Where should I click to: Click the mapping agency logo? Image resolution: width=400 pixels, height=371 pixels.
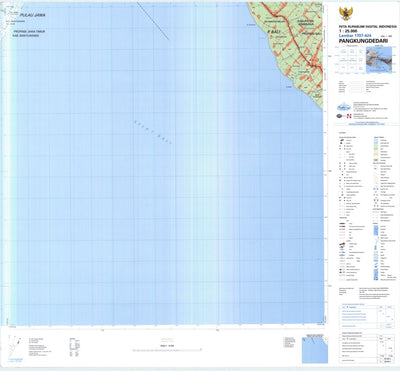pos(343,106)
